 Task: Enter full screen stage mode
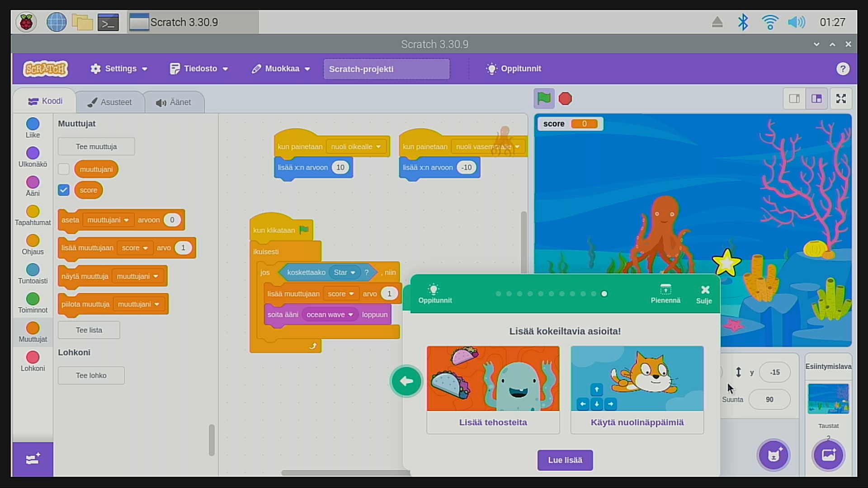click(841, 99)
